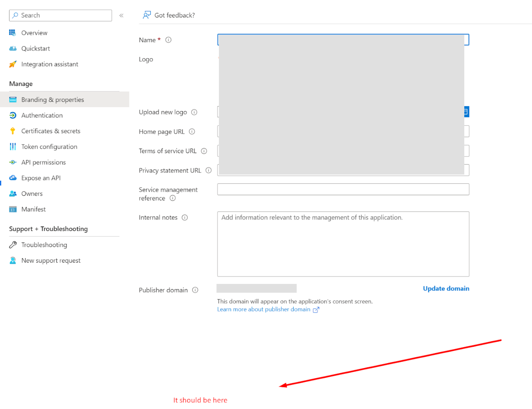Open Authentication from the Manage menu
The height and width of the screenshot is (409, 532).
42,115
